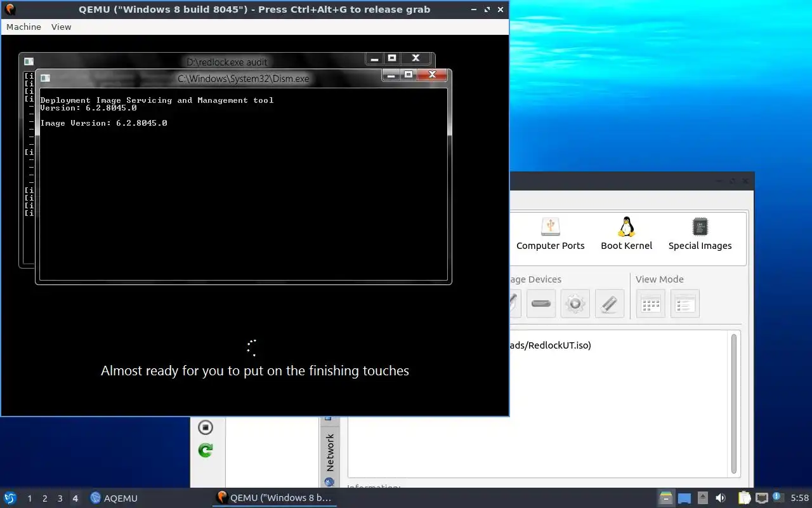Click the Dism.exe console window title
The image size is (812, 508).
(244, 79)
